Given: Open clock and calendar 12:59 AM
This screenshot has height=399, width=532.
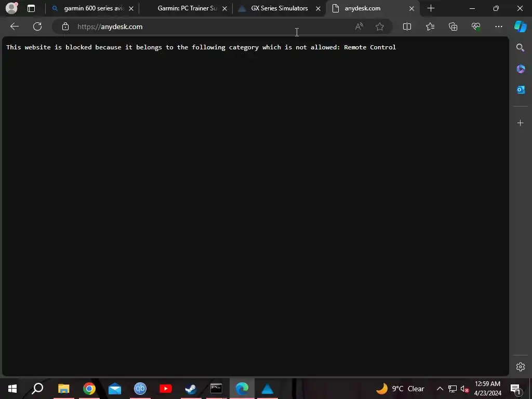Looking at the screenshot, I should tap(487, 389).
